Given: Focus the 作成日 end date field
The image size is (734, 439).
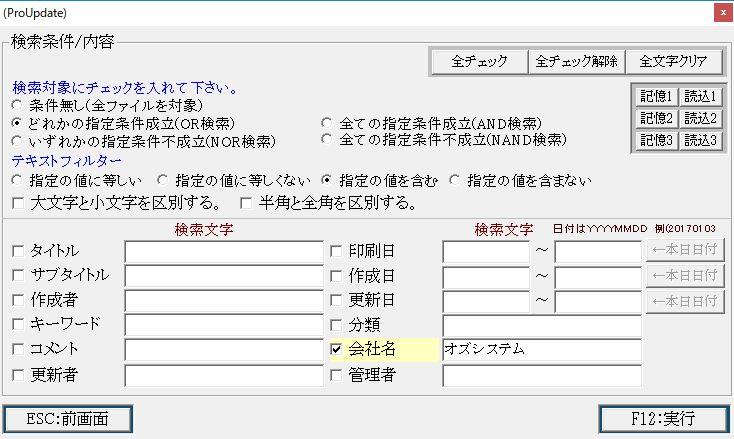Looking at the screenshot, I should point(598,277).
